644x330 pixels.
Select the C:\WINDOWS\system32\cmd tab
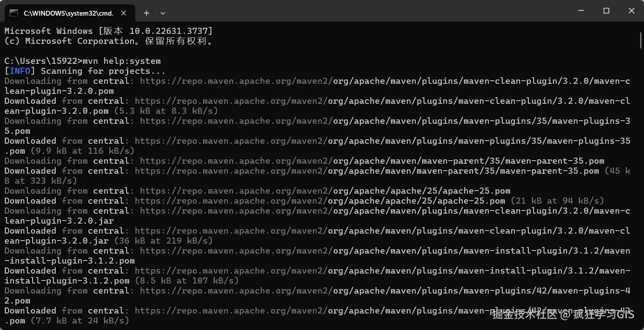(68, 13)
